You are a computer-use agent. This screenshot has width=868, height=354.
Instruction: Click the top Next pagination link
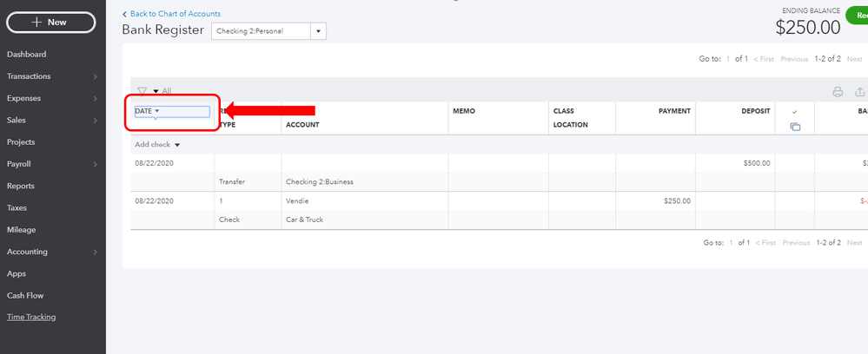pyautogui.click(x=854, y=59)
